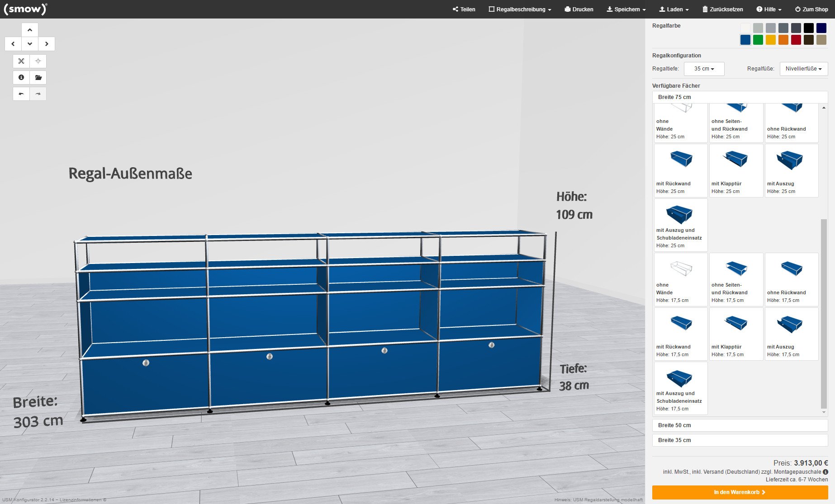Open the Regalfüße Nivellierfüße dropdown
Viewport: 835px width, 504px height.
803,69
